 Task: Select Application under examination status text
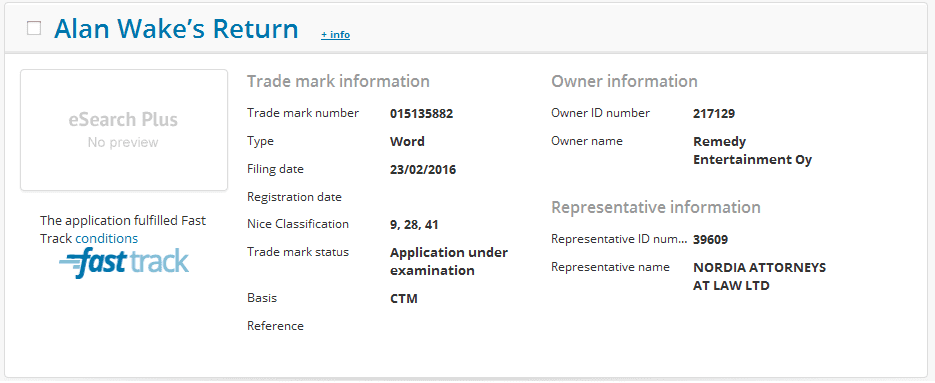[x=449, y=261]
